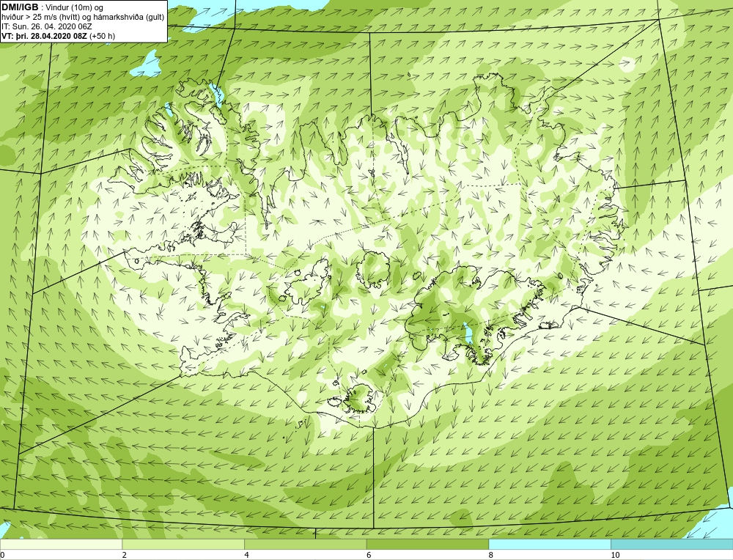This screenshot has width=733, height=560.
Task: Click the VT: þri. 28.04.2020 08Z line
Action: [58, 35]
